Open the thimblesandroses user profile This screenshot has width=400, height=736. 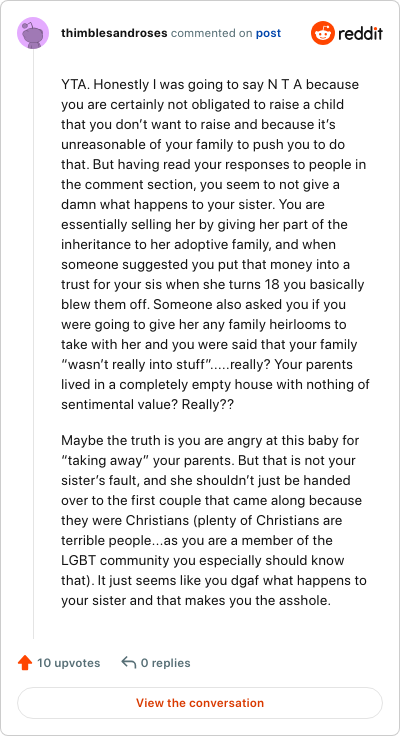coord(115,33)
